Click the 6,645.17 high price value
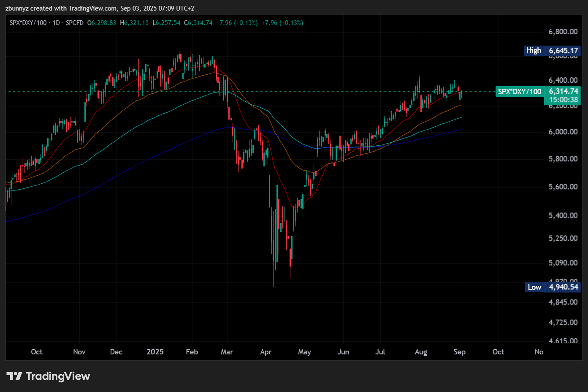 point(564,51)
